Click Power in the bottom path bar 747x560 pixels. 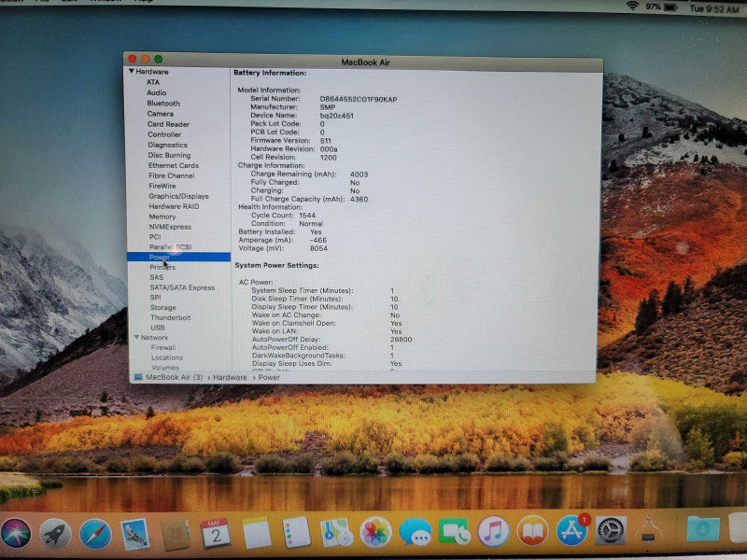269,377
